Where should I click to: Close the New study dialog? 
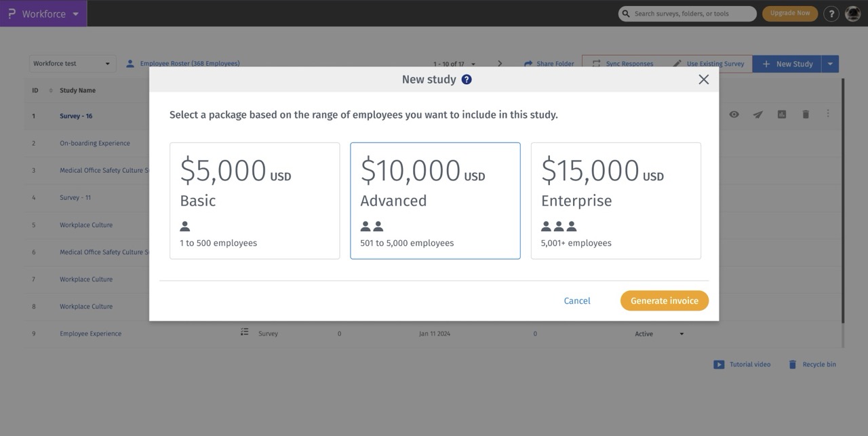point(703,79)
